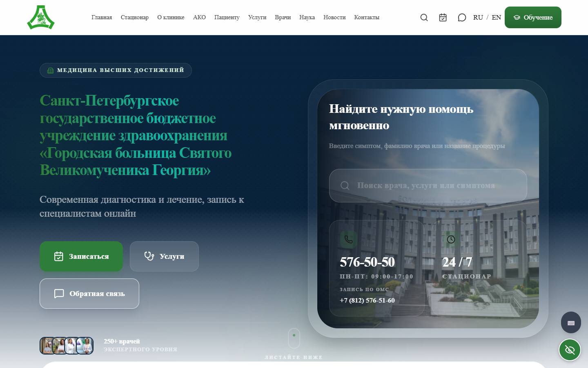Click the green Обучение button
The image size is (588, 368).
point(533,18)
